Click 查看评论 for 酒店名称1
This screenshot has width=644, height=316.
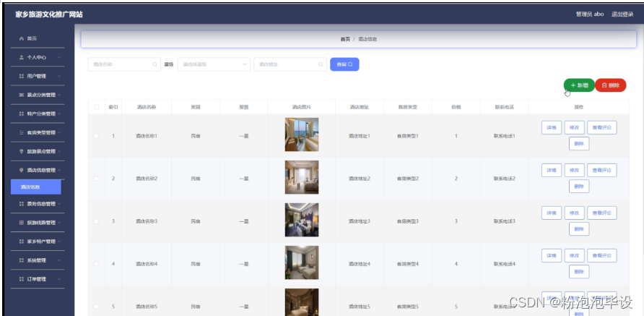[601, 127]
